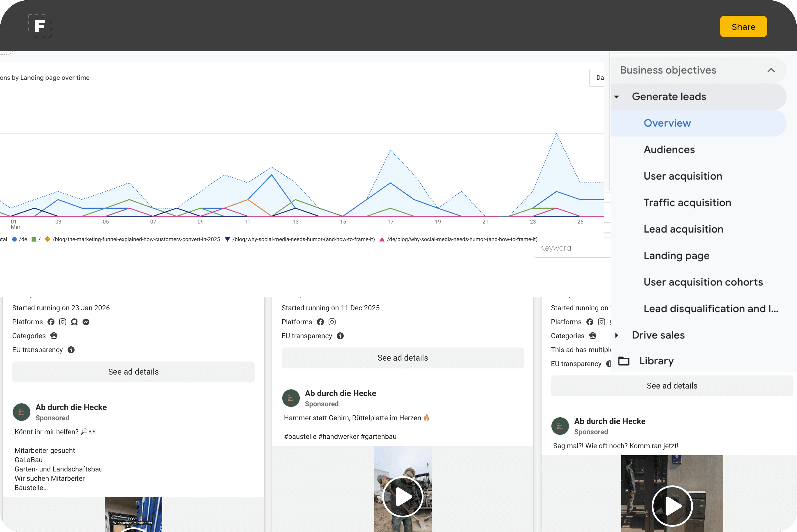Click the blue /de legend color marker
Screen dimensions: 797x532
pos(15,239)
